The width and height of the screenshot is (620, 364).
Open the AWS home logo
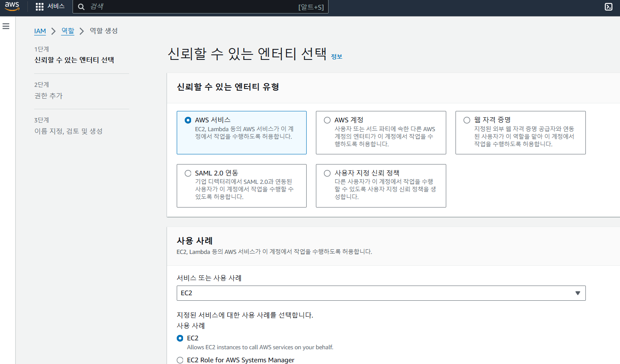click(x=12, y=6)
